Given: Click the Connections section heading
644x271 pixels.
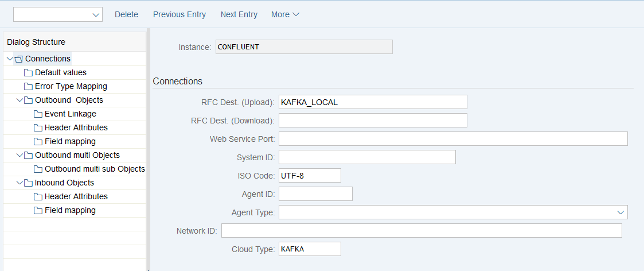Looking at the screenshot, I should [177, 81].
